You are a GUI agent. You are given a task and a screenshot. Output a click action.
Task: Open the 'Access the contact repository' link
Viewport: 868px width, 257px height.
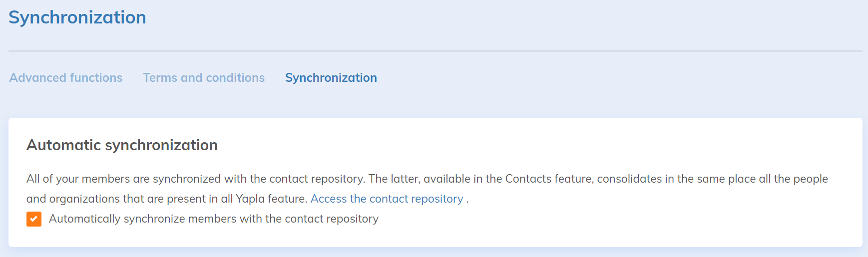point(387,199)
